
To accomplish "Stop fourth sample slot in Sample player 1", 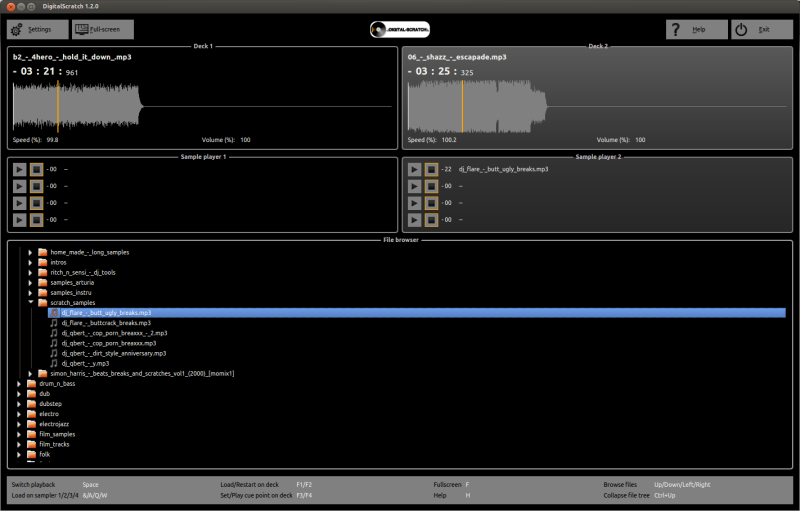I will pyautogui.click(x=36, y=220).
